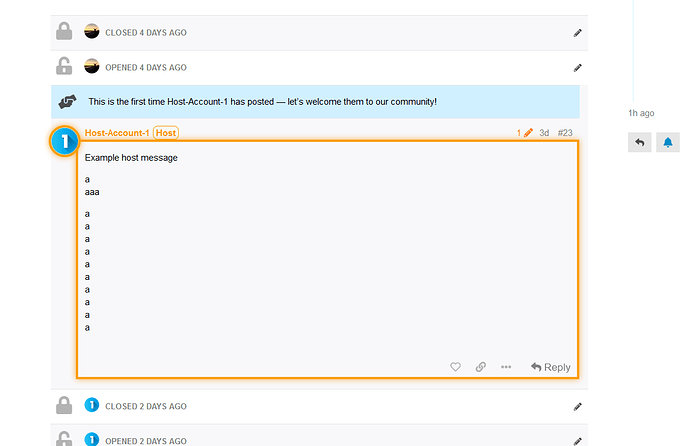
Task: Open Host-Account-1 avatar on post #23
Action: [64, 141]
